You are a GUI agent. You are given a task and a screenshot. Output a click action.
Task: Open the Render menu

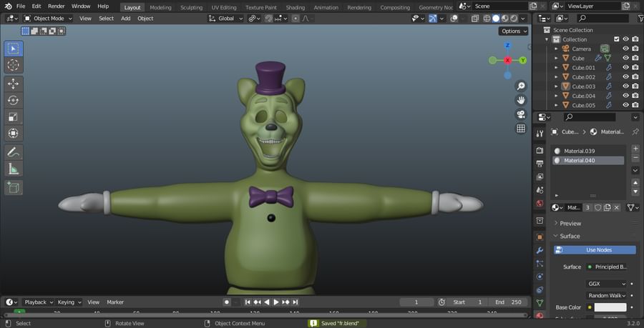click(x=57, y=6)
